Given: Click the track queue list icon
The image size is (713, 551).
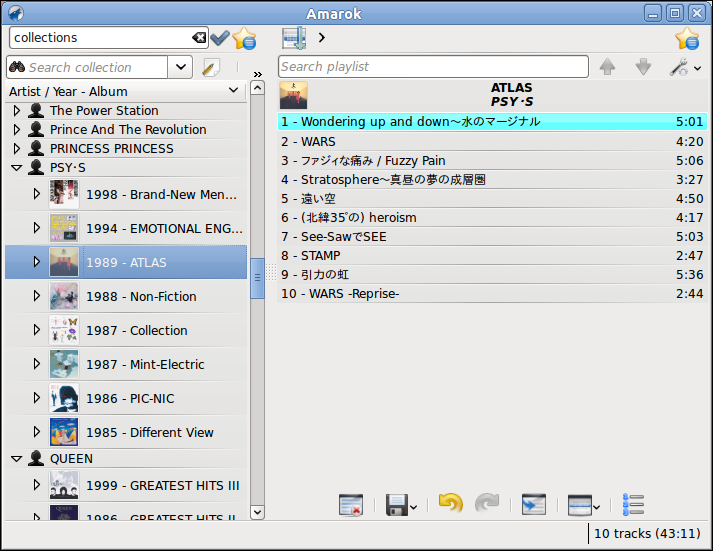Looking at the screenshot, I should 633,505.
